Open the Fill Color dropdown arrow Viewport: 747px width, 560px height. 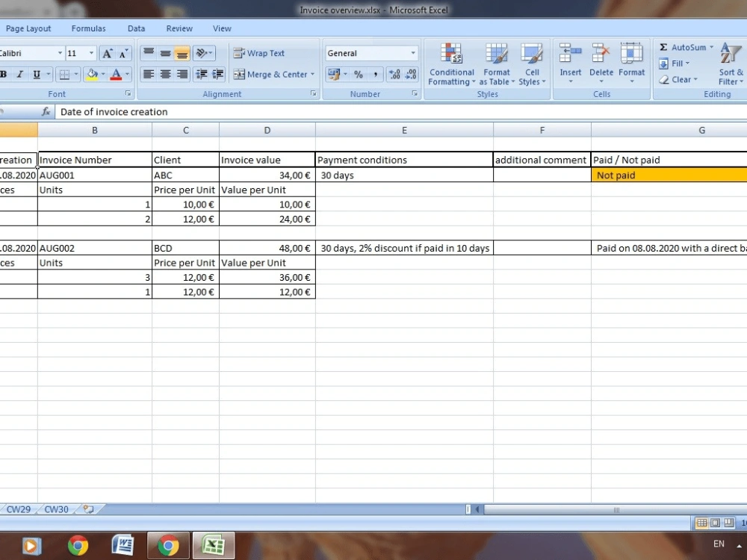tap(103, 74)
